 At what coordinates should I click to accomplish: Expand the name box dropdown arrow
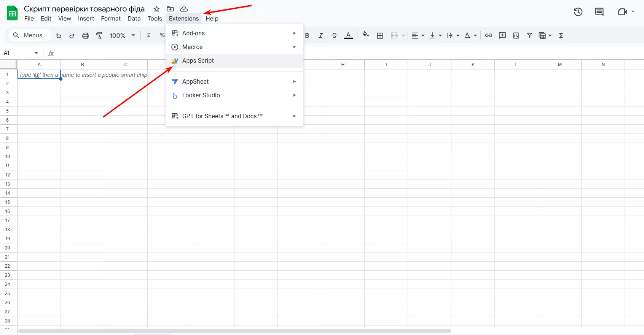tap(36, 53)
